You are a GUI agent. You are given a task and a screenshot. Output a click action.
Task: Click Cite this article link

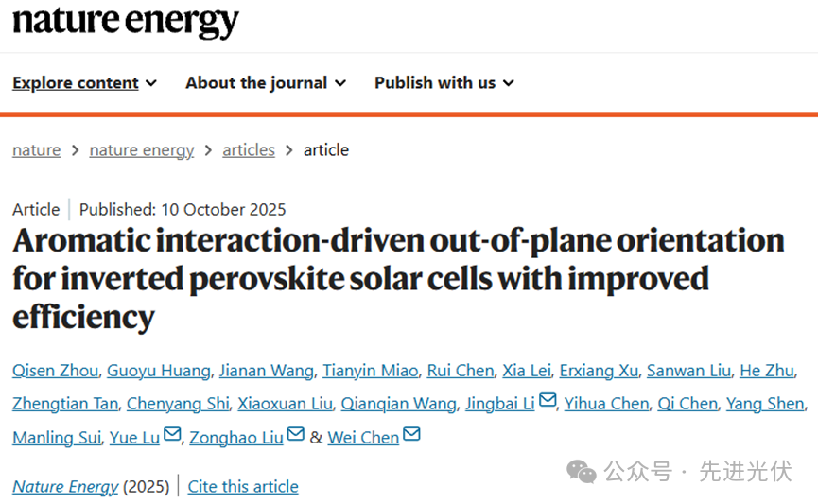click(243, 487)
